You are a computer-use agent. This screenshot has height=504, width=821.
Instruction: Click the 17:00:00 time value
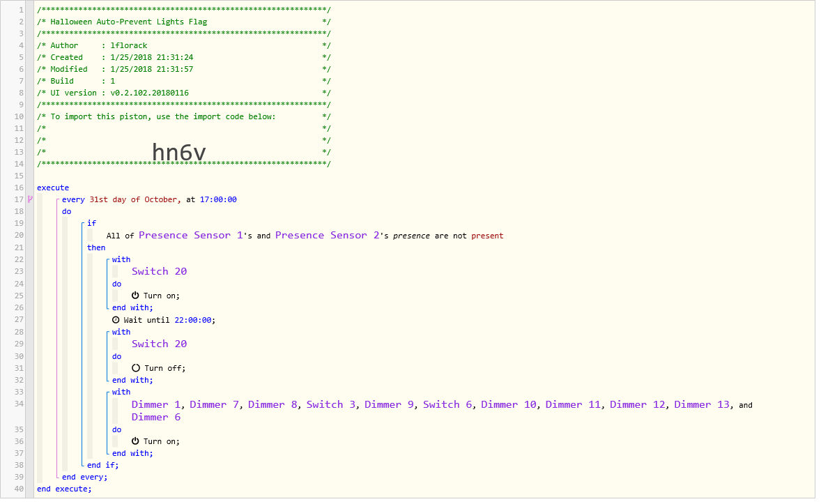[x=218, y=200]
